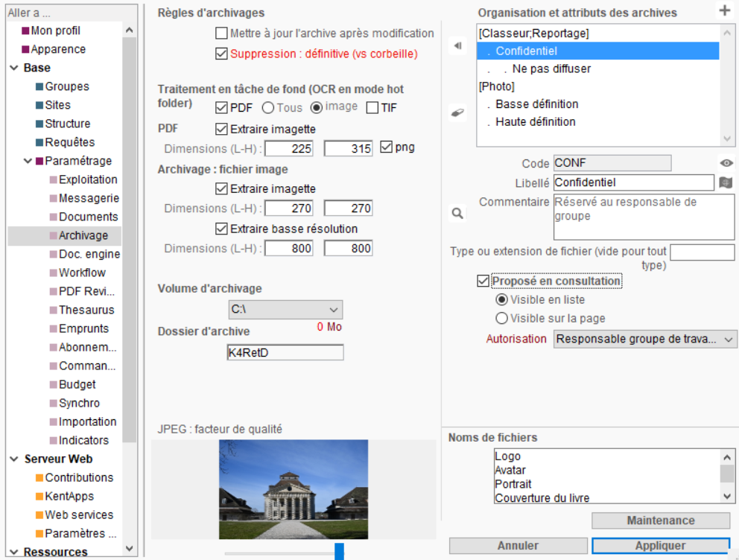Click the eraser icon beside archive list
The height and width of the screenshot is (560, 739).
[x=457, y=112]
